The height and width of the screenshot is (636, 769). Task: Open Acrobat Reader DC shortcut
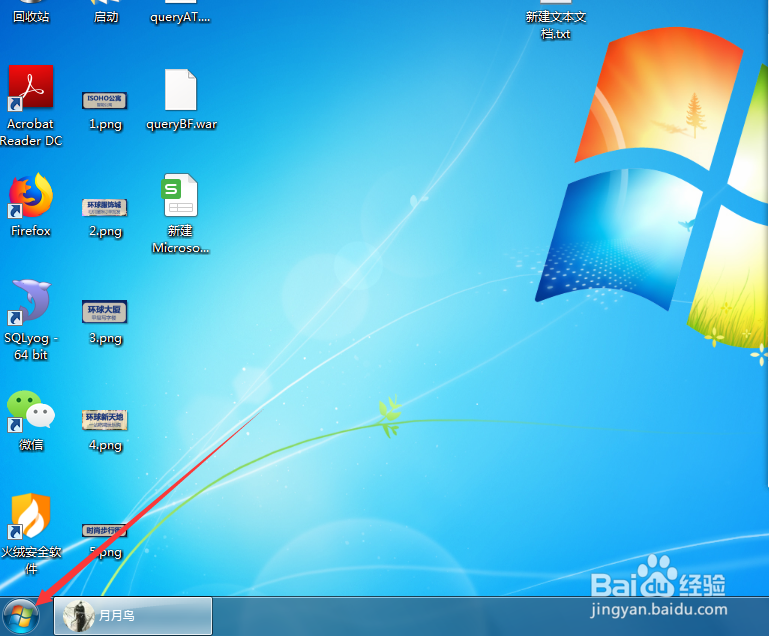(x=31, y=106)
